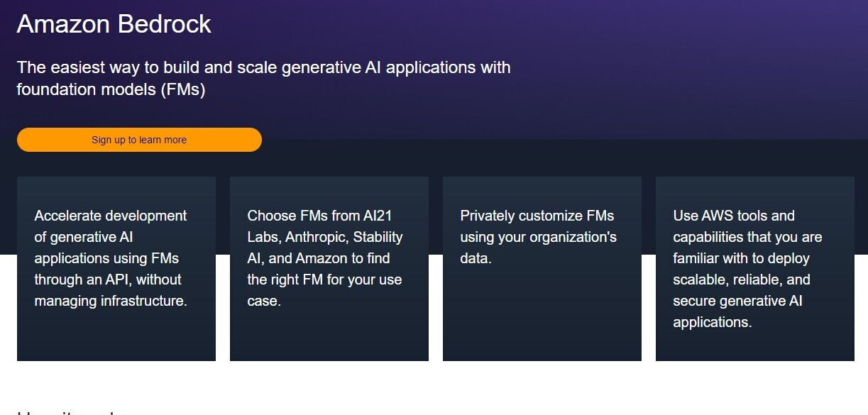
Task: Click the Sign up to learn more button
Action: coord(139,140)
